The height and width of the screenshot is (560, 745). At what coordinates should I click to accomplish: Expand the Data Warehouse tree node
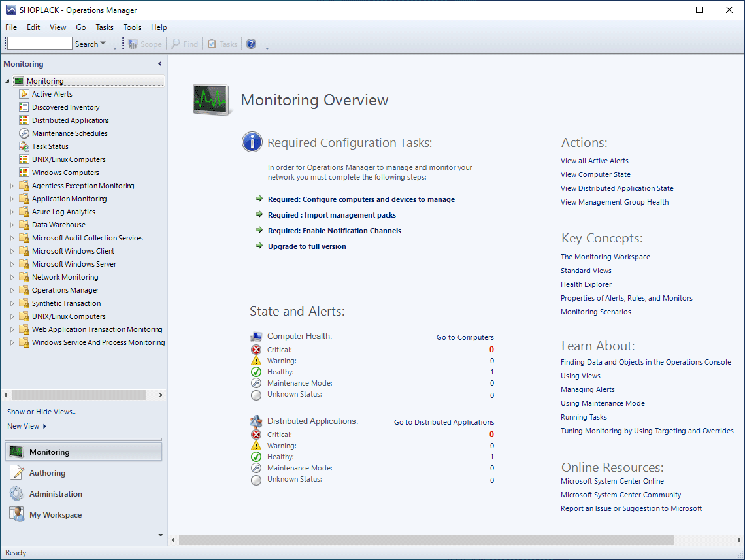[x=12, y=225]
